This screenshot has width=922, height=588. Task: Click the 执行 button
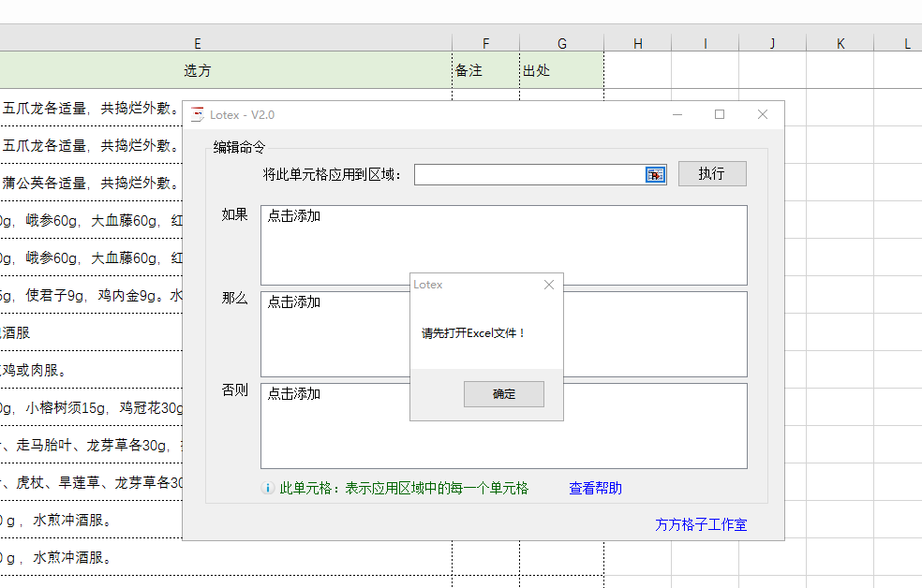coord(712,174)
